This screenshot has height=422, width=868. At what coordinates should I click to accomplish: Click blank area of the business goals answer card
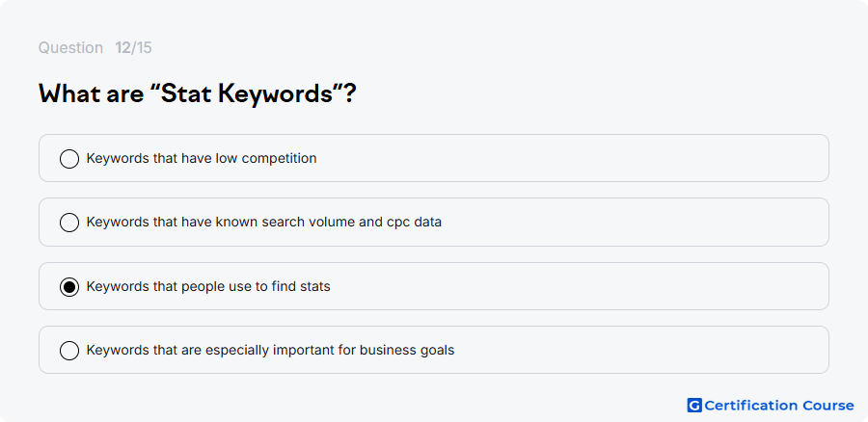637,350
